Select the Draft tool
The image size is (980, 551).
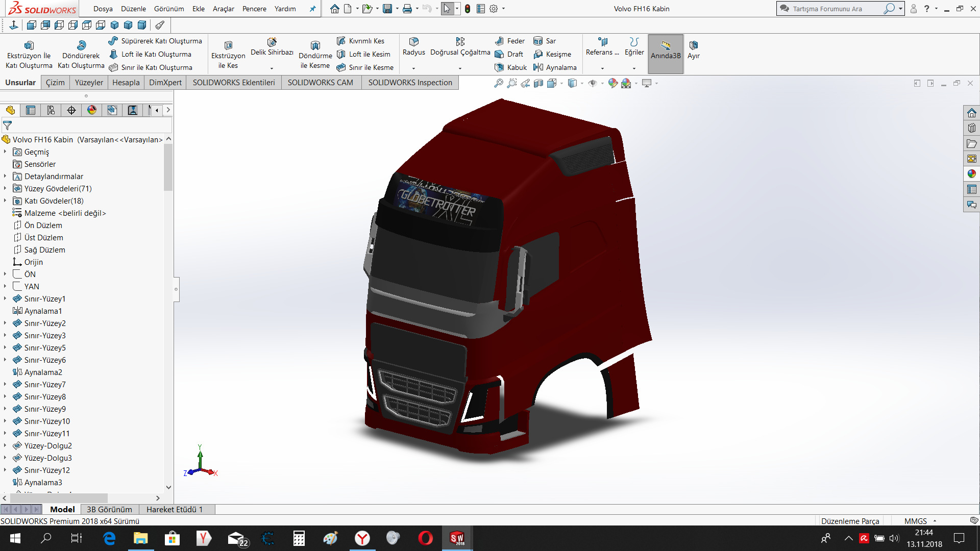(509, 54)
